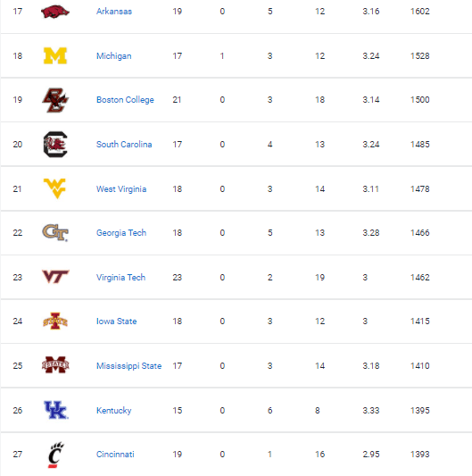The image size is (472, 476).
Task: Select the Cincinnati points value 1393
Action: (420, 455)
